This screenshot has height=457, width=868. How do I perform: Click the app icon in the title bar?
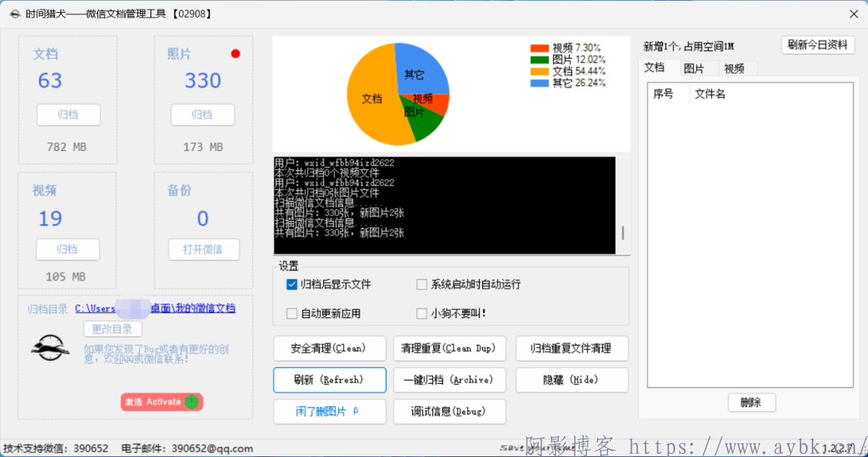click(15, 14)
